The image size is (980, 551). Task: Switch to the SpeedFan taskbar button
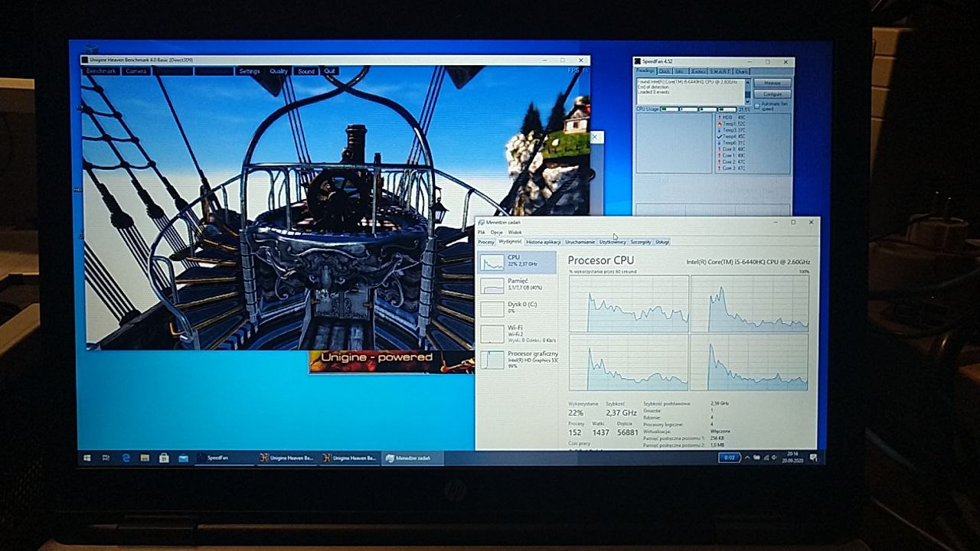click(224, 458)
